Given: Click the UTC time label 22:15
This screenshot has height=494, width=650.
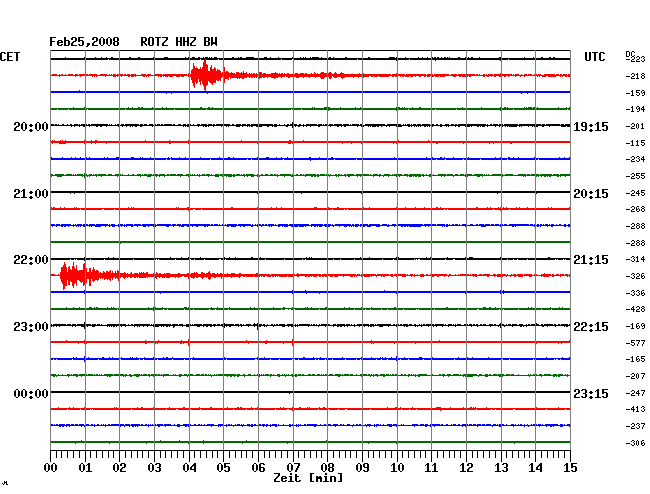Looking at the screenshot, I should [x=591, y=327].
